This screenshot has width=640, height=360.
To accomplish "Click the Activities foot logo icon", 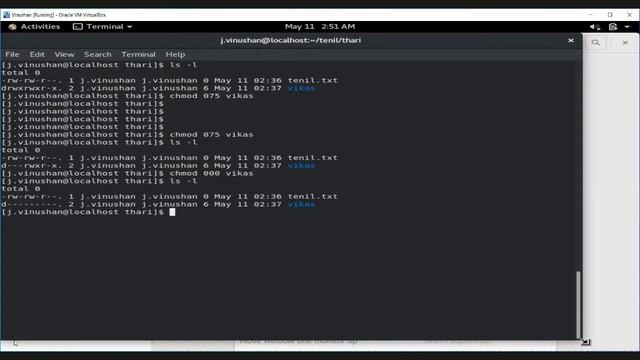I will [13, 27].
